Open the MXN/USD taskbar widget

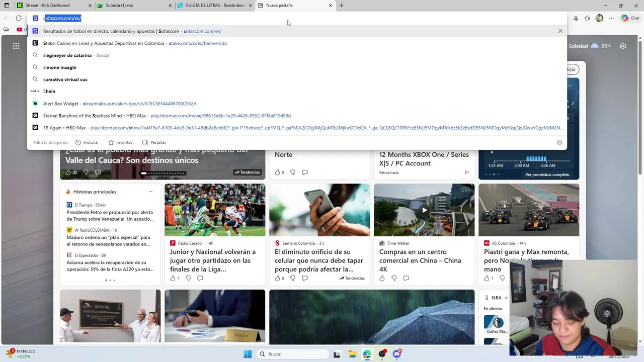20,353
